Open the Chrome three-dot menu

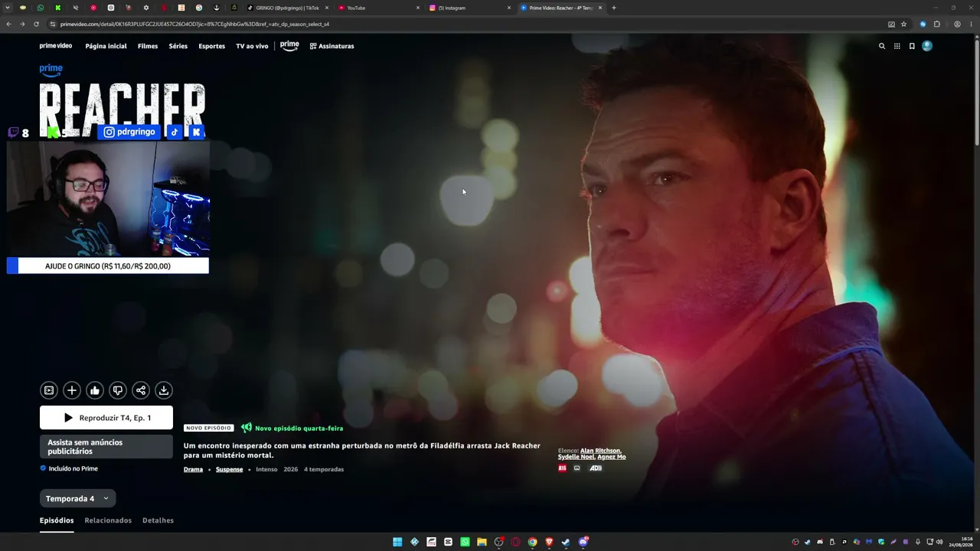[x=972, y=24]
